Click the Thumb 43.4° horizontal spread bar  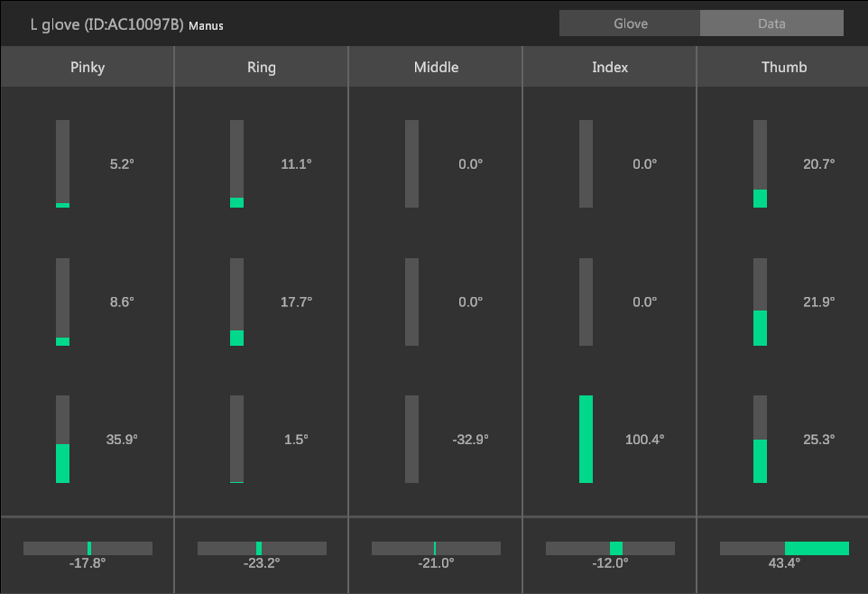point(784,548)
